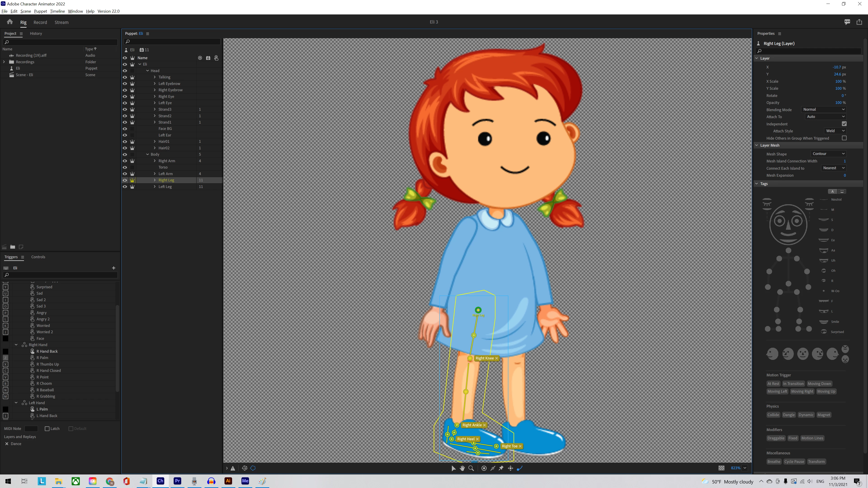The height and width of the screenshot is (488, 868).
Task: Select the Pin tool
Action: click(x=501, y=468)
